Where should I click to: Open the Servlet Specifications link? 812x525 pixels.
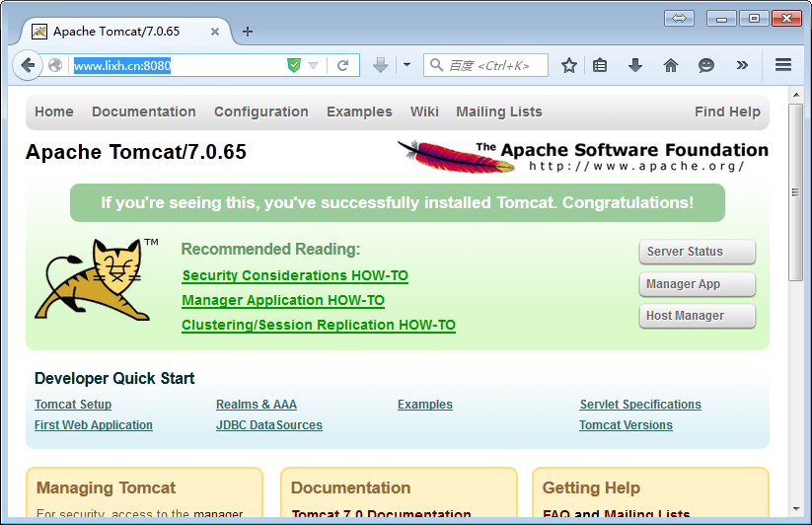pyautogui.click(x=640, y=405)
